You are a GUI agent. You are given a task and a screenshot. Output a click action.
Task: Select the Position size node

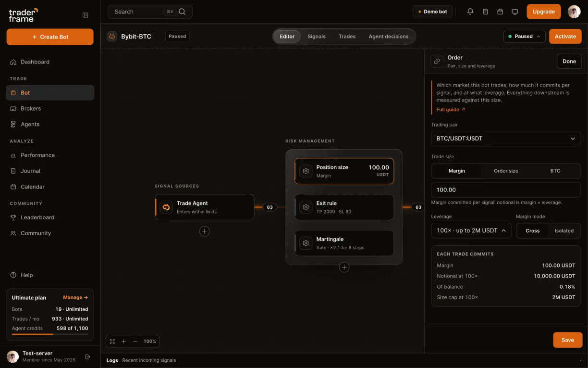click(344, 171)
